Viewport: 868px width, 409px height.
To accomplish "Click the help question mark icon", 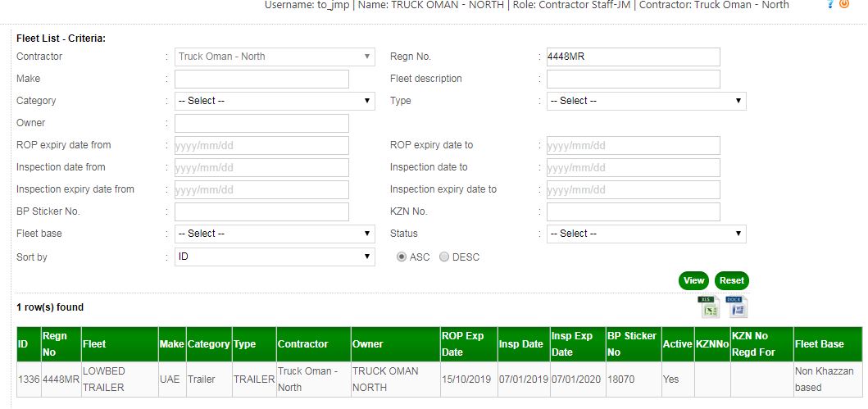I will tap(830, 5).
